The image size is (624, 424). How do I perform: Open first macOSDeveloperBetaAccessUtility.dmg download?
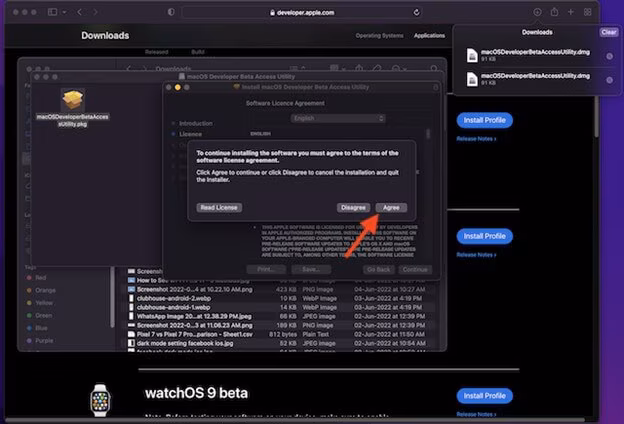535,55
